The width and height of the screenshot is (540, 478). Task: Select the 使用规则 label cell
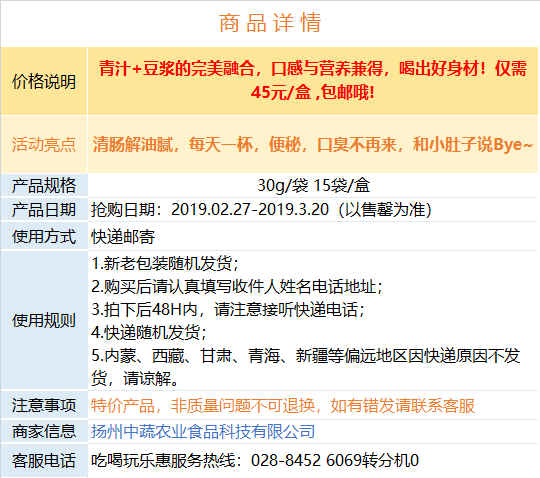tap(44, 320)
